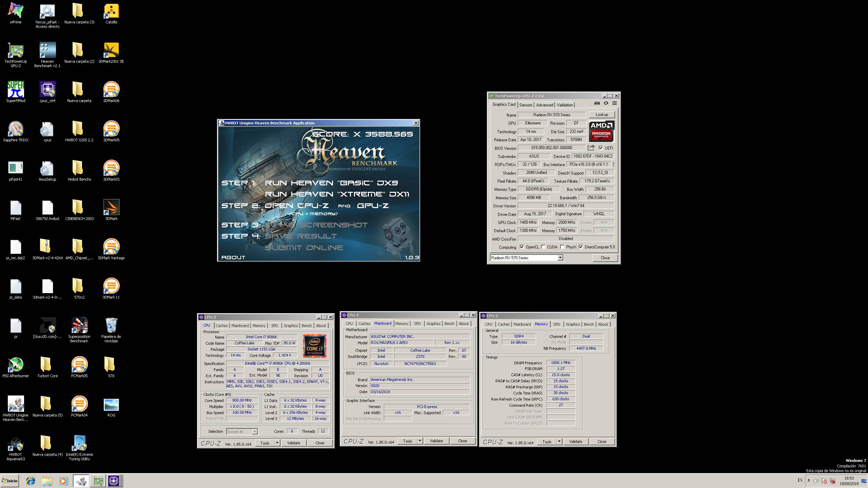Open Caches tab in leftmost CPU-Z window
Image resolution: width=868 pixels, height=488 pixels.
click(222, 326)
